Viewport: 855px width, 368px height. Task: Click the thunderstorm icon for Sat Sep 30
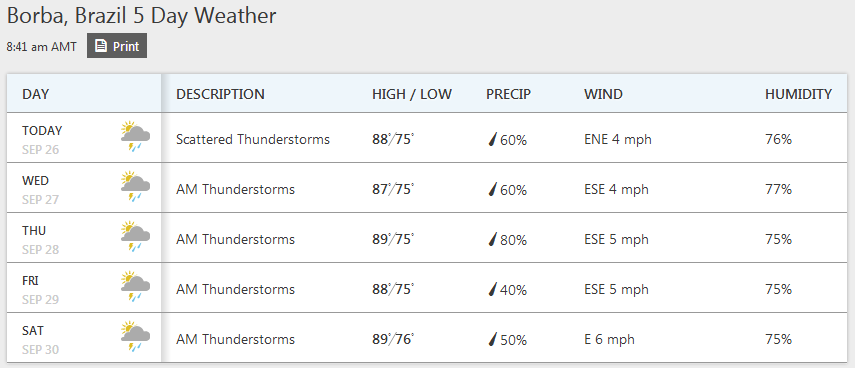[x=135, y=337]
